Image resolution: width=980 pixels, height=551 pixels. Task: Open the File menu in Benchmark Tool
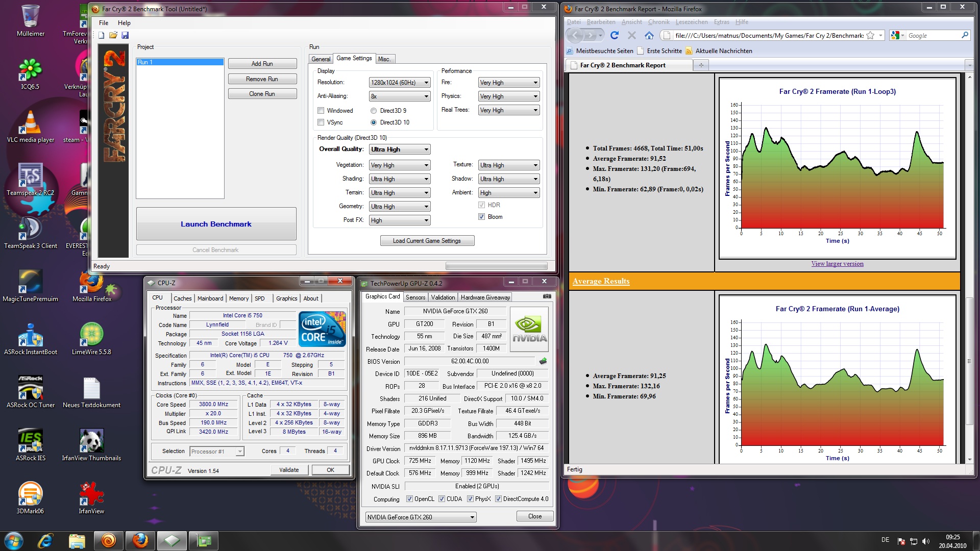pyautogui.click(x=104, y=23)
